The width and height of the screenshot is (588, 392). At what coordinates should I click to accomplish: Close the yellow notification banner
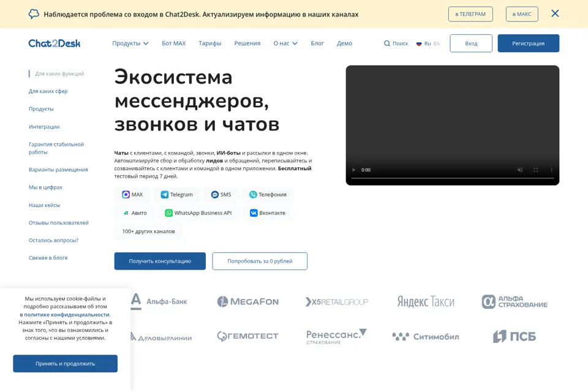pos(555,13)
